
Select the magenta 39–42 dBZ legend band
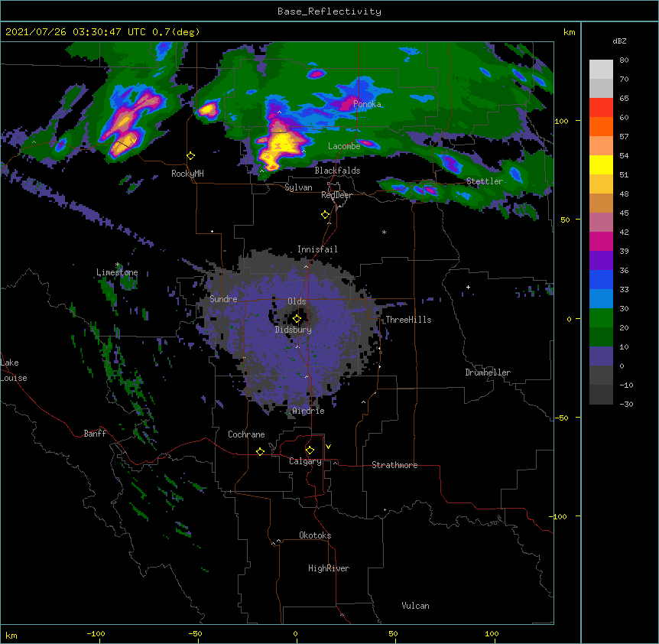pyautogui.click(x=601, y=242)
